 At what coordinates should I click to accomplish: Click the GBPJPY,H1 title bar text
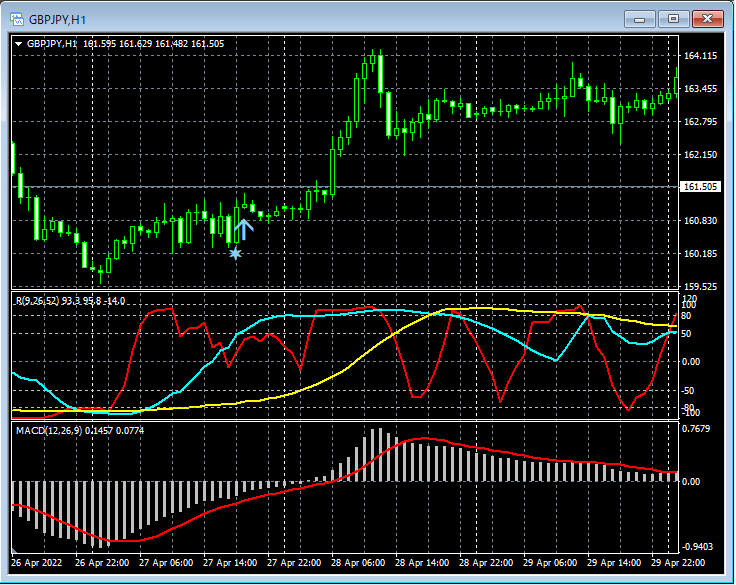point(56,18)
